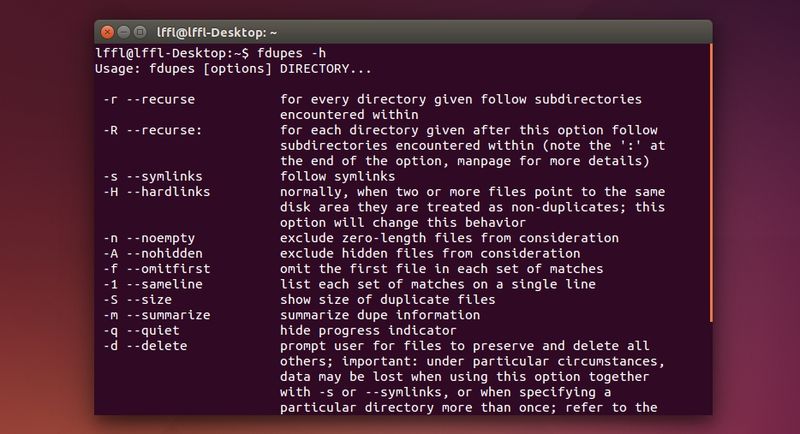Screen dimensions: 800x434
Task: Click the '-A --nohidden' option text
Action: 158,253
